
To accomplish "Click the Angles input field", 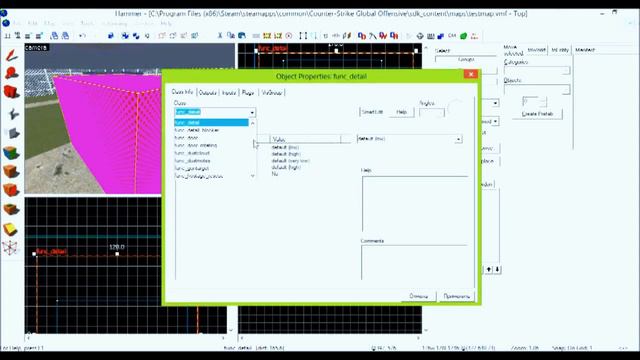I will coord(431,112).
